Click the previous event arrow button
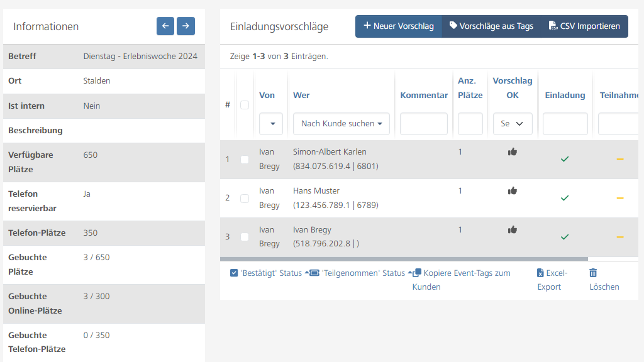644x362 pixels. pos(165,26)
